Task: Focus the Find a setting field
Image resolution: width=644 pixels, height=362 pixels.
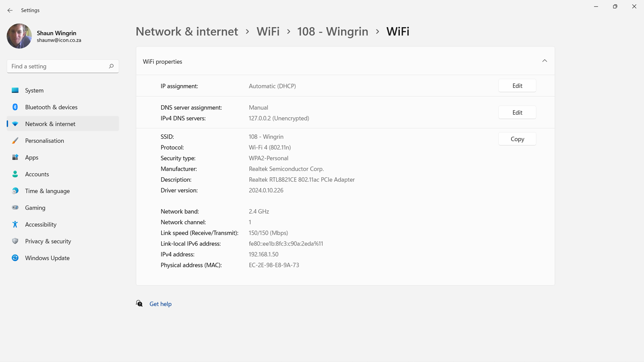Action: [63, 66]
